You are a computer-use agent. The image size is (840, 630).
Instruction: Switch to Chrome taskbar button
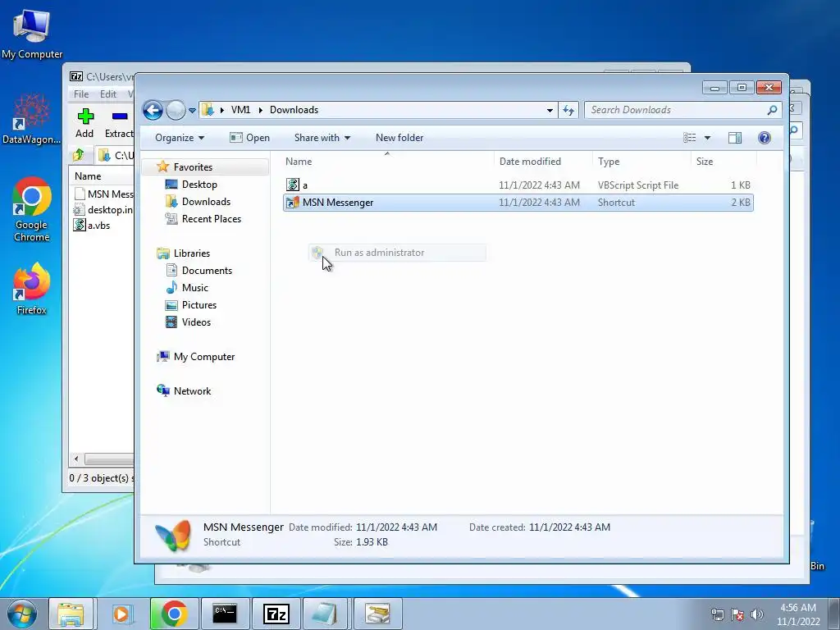[174, 614]
